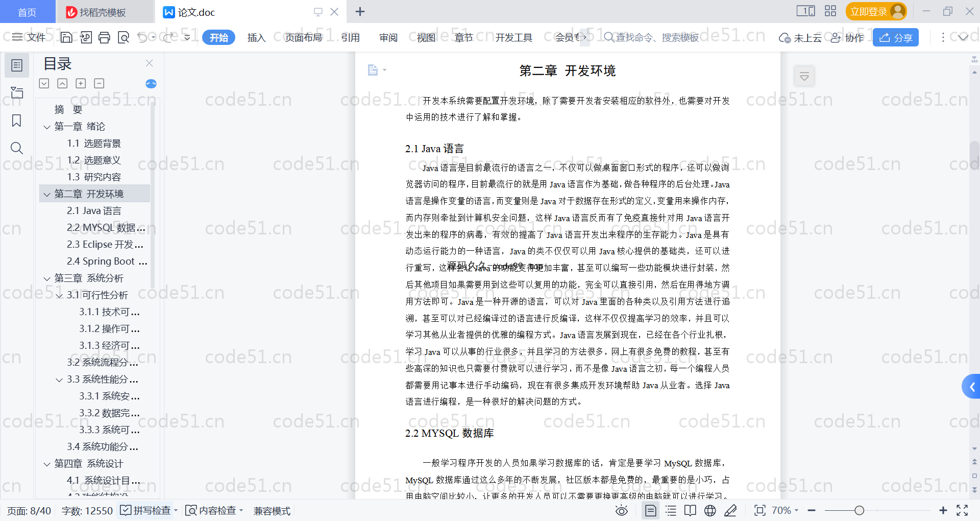Viewport: 980px width, 521px height.
Task: Open the Search panel in the left sidebar
Action: coord(16,148)
